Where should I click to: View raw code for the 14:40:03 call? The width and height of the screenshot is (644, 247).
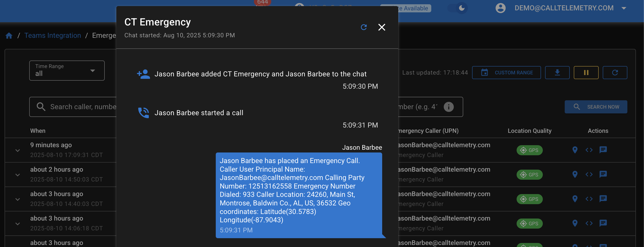[589, 199]
